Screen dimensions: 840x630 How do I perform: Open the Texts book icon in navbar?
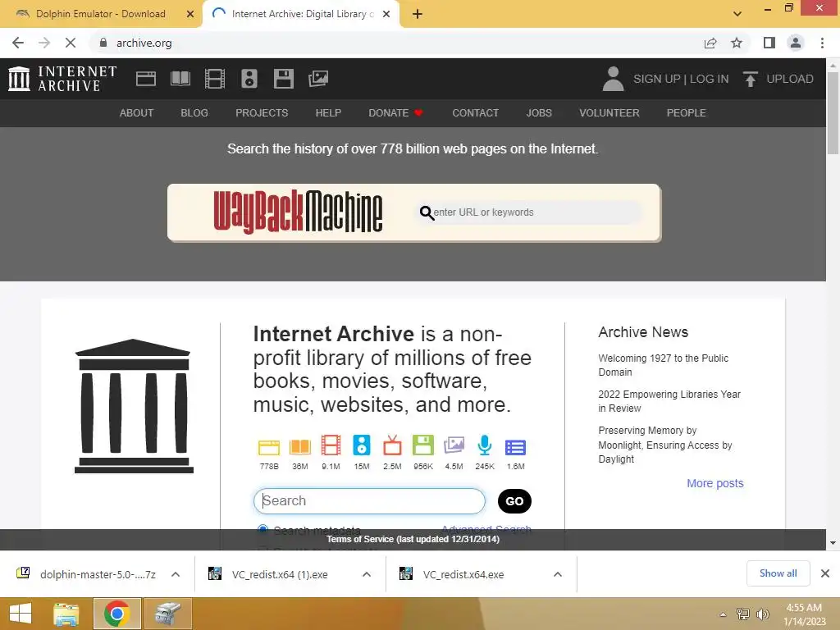pos(180,79)
